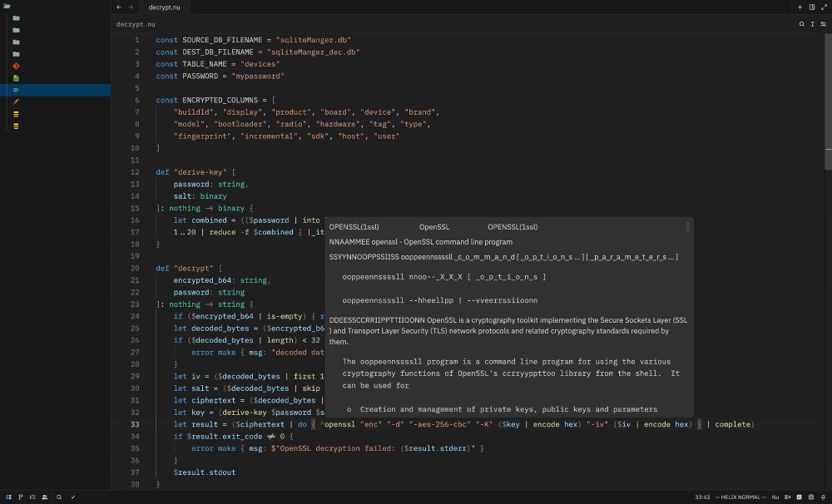Viewport: 832px width, 504px height.
Task: Collapse the root project folder in file tree
Action: pos(7,7)
